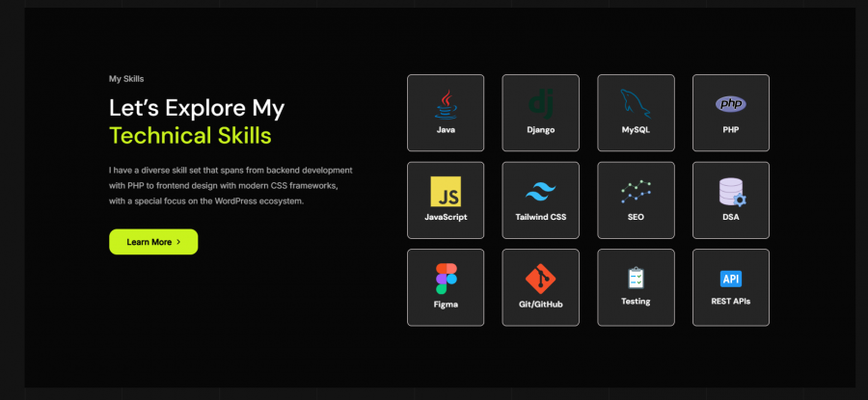Click the "JavaScript" text label
Image resolution: width=868 pixels, height=400 pixels.
[x=446, y=217]
